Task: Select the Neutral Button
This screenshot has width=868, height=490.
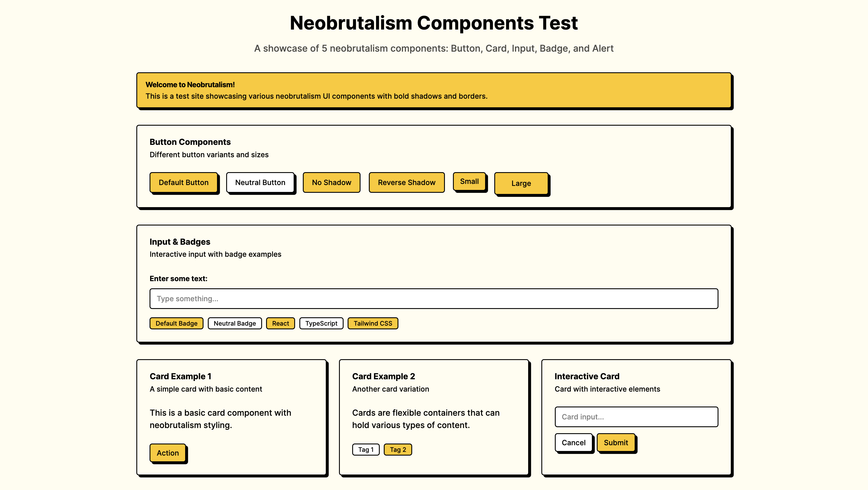Action: click(x=260, y=182)
